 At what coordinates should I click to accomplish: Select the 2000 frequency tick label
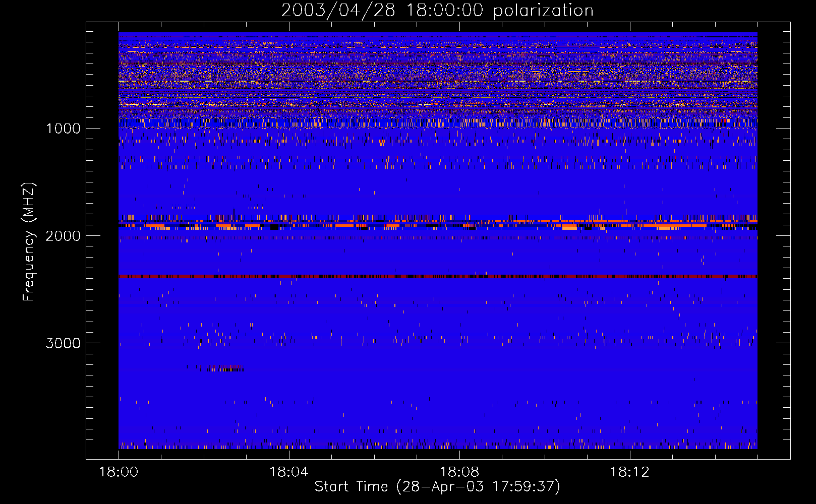63,236
